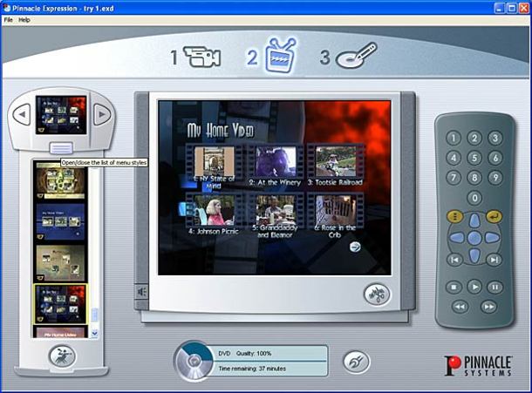Click the remote up arrow button
532x393 pixels.
click(x=474, y=220)
